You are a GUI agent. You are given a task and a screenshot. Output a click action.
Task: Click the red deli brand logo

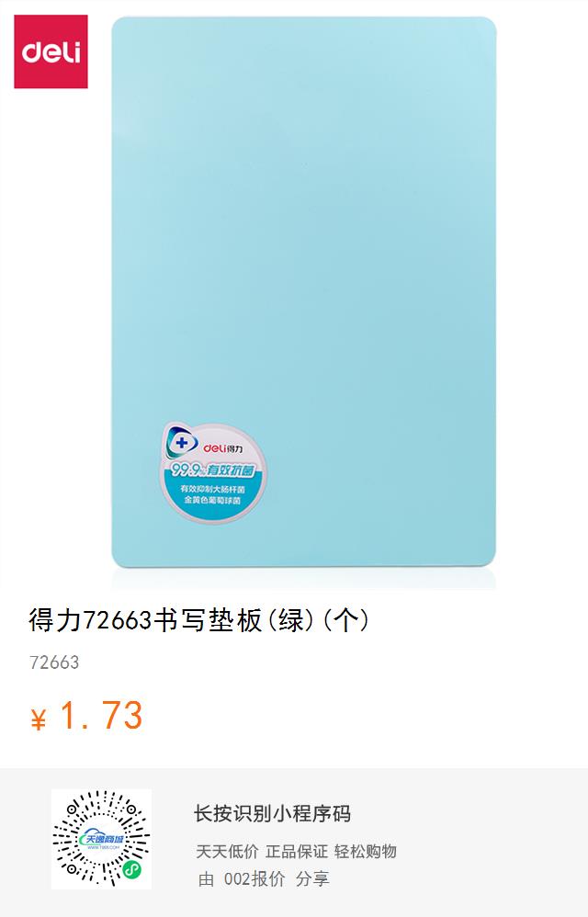(51, 51)
